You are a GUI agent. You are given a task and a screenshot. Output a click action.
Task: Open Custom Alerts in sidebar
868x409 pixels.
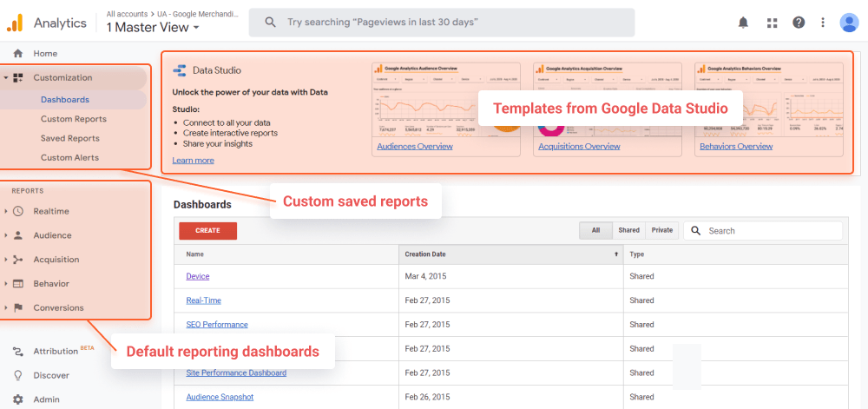pos(69,158)
